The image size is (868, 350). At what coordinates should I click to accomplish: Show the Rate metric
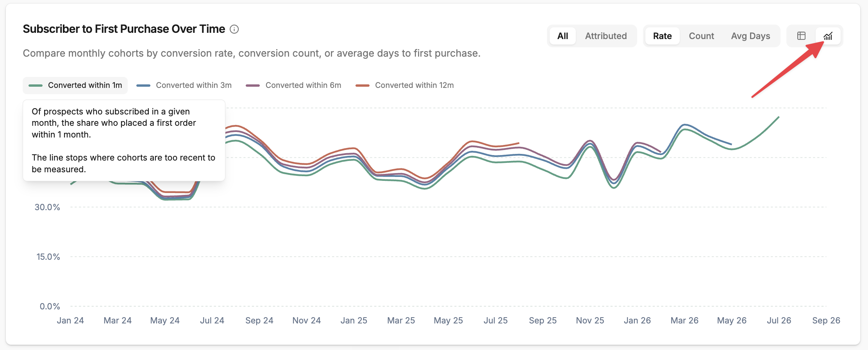coord(662,36)
